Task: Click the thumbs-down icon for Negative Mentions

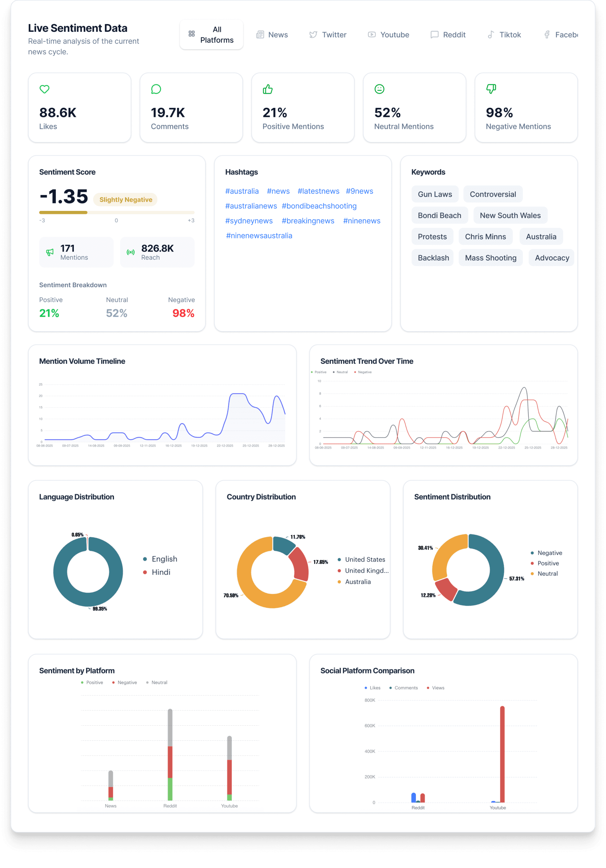Action: tap(491, 89)
